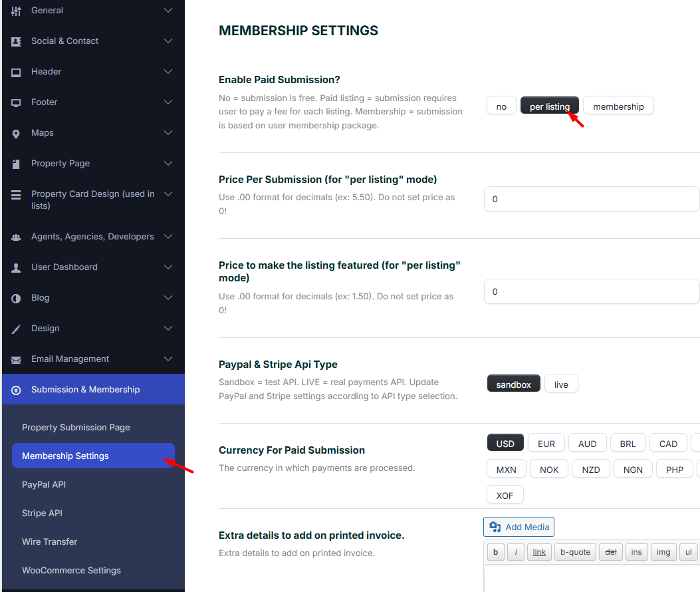
Task: Click the Design brush icon
Action: click(x=16, y=329)
